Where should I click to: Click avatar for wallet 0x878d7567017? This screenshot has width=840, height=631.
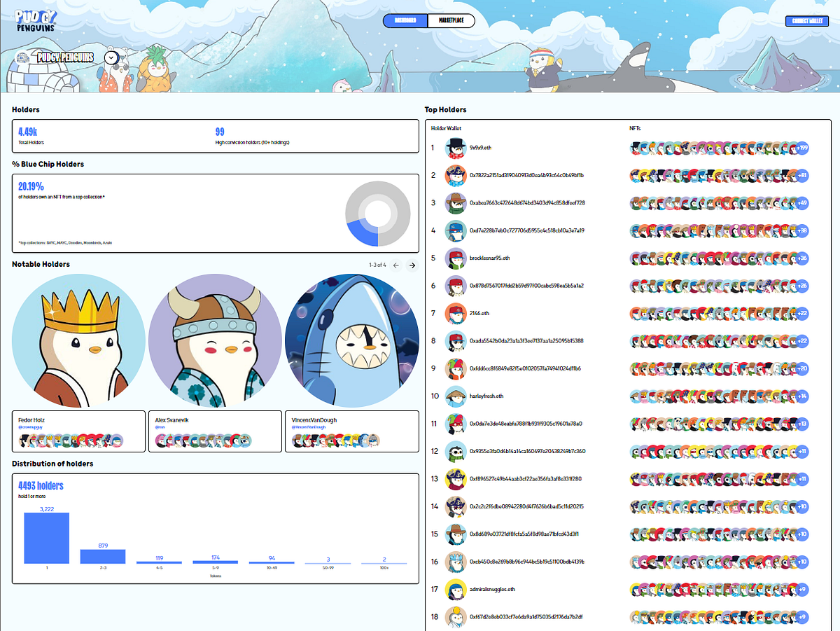click(x=456, y=286)
